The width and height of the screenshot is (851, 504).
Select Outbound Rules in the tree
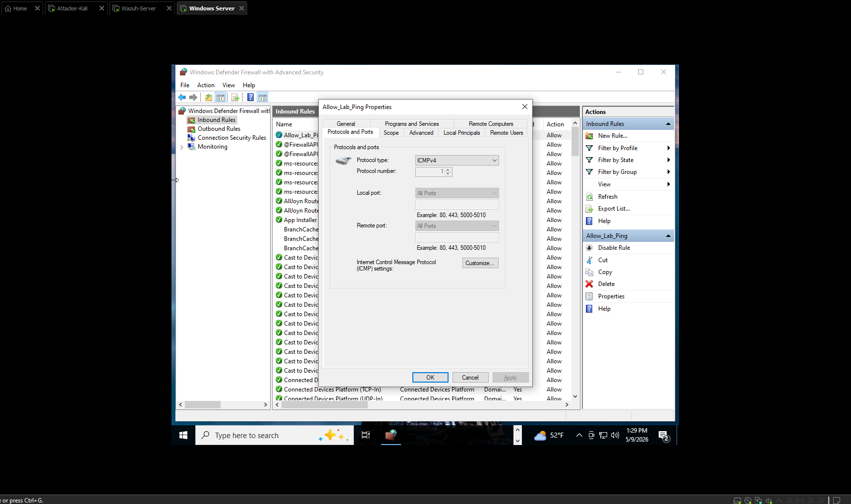click(x=219, y=129)
